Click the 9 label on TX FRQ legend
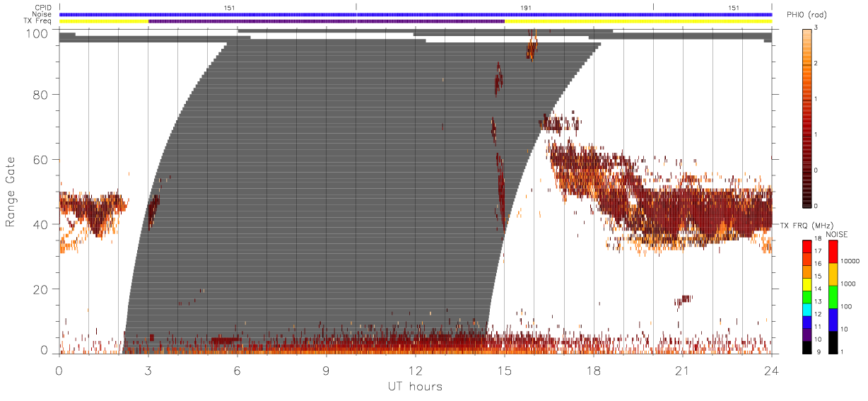 (x=819, y=351)
